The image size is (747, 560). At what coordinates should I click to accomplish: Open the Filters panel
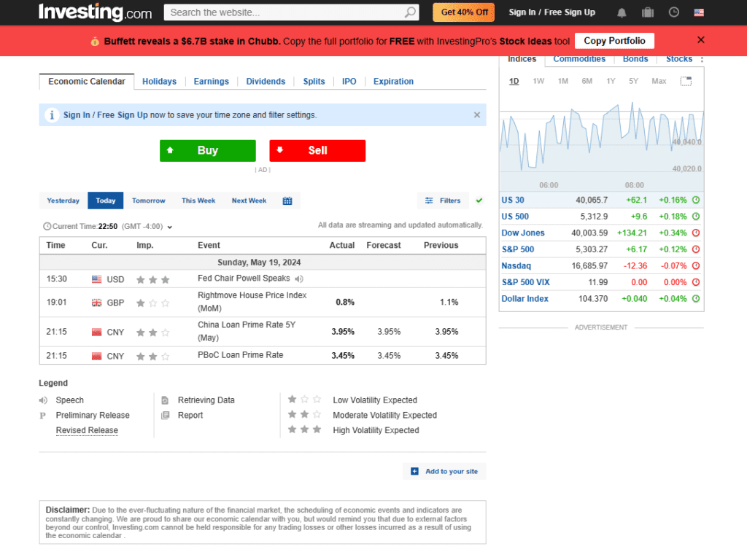click(x=443, y=201)
